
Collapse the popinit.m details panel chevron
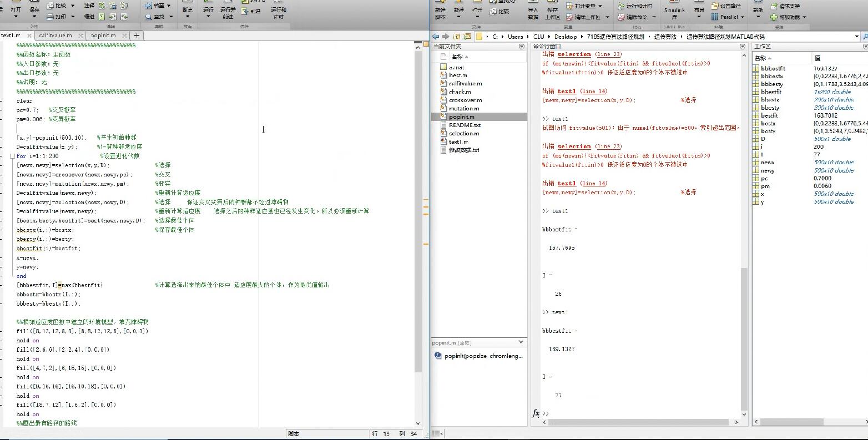click(521, 342)
